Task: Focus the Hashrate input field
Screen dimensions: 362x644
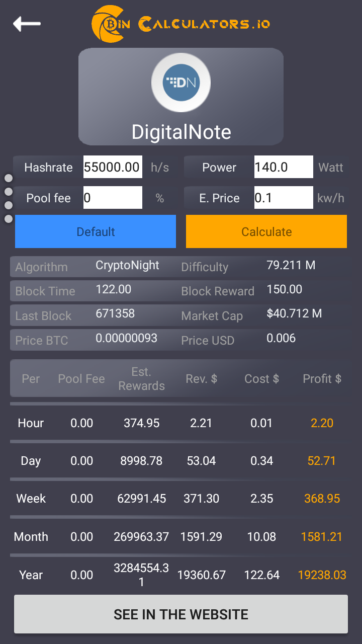Action: [112, 168]
